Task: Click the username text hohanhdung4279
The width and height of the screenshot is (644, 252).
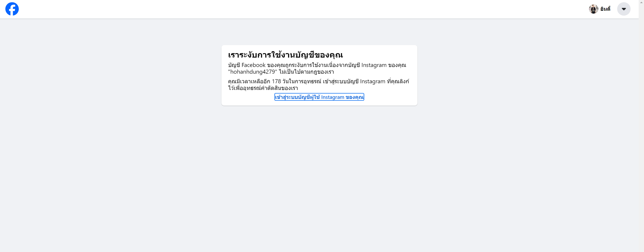Action: point(253,72)
